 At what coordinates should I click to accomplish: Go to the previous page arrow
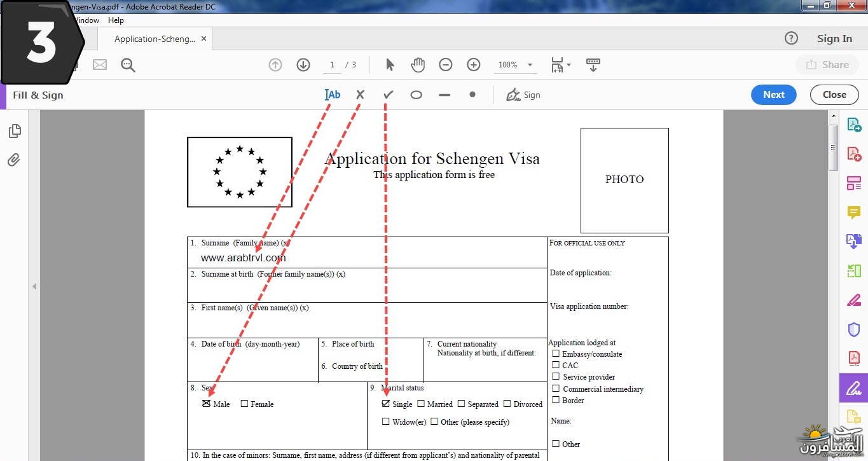coord(275,65)
